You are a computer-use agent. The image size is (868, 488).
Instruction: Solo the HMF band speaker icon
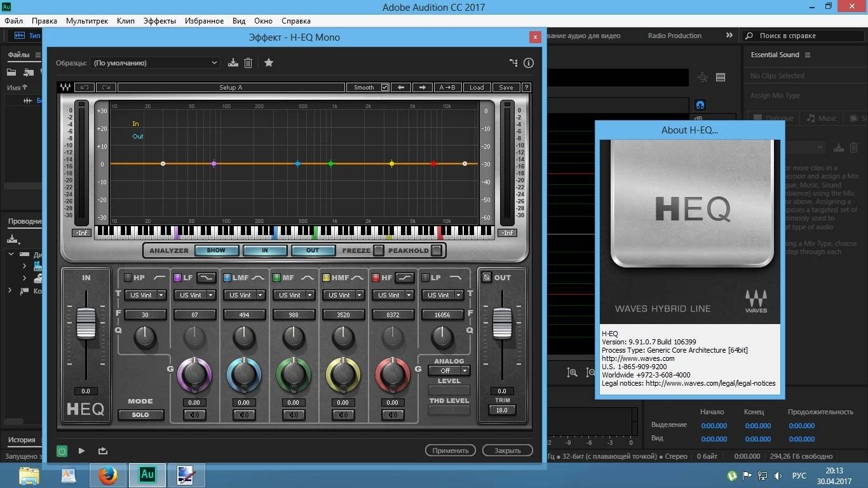(342, 415)
